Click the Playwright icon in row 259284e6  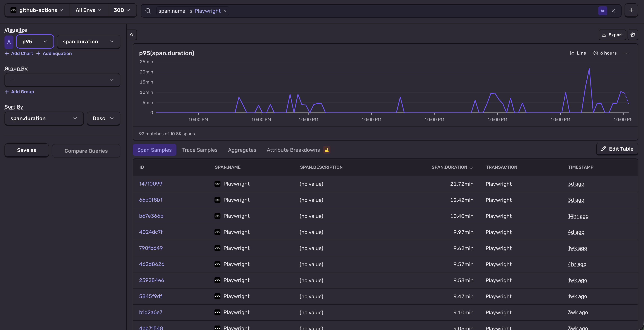217,280
